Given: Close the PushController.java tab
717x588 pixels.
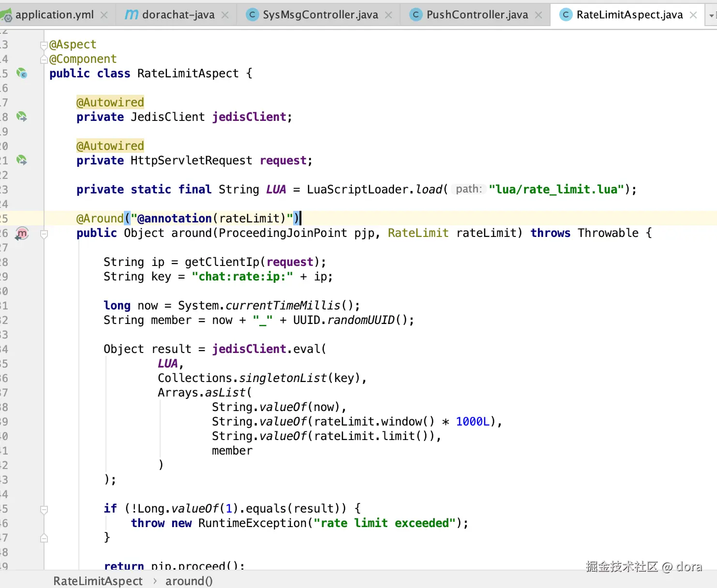Looking at the screenshot, I should (x=538, y=15).
